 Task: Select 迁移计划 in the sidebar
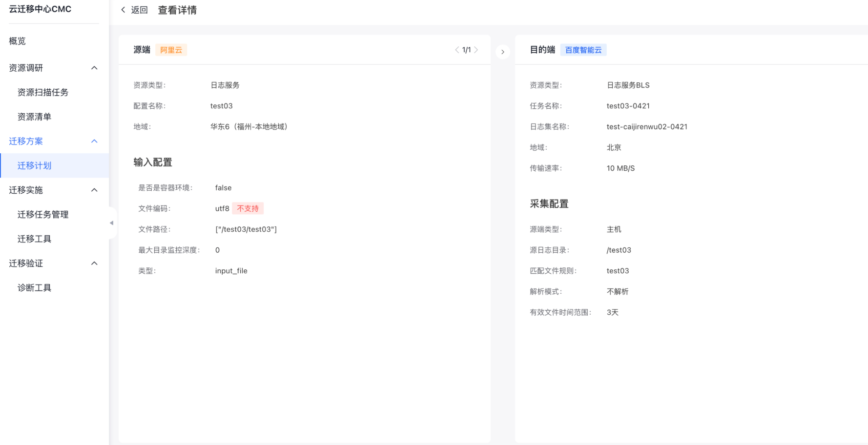click(54, 165)
